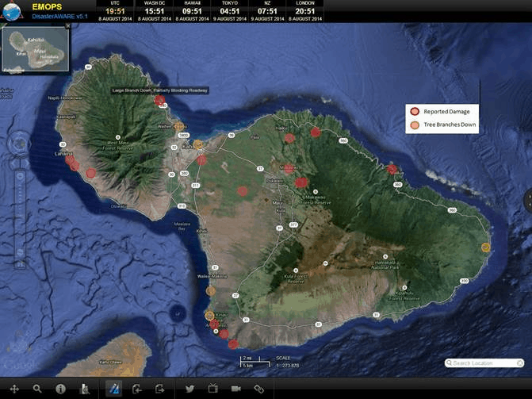Click Reported Damage legend swatch

413,111
